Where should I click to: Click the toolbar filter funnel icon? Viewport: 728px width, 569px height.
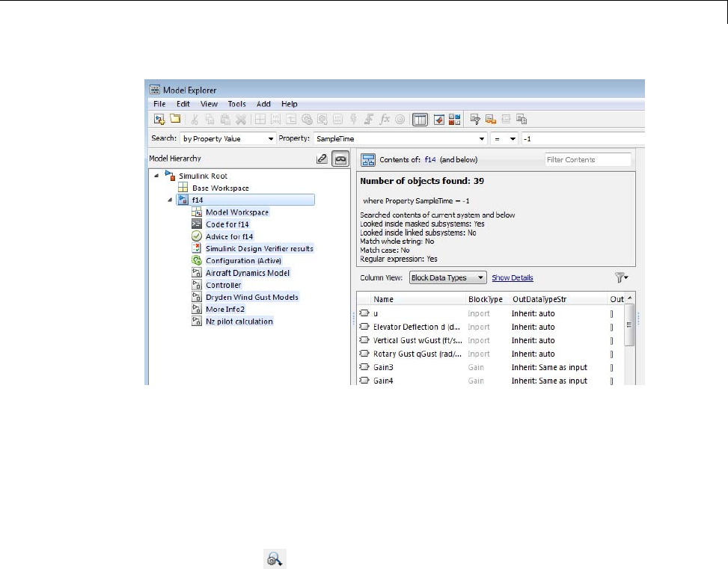coord(475,120)
